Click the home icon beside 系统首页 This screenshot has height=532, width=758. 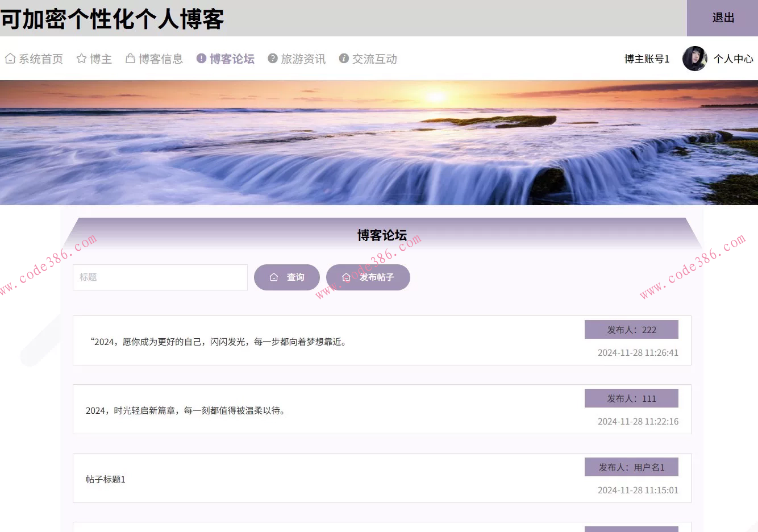point(9,59)
